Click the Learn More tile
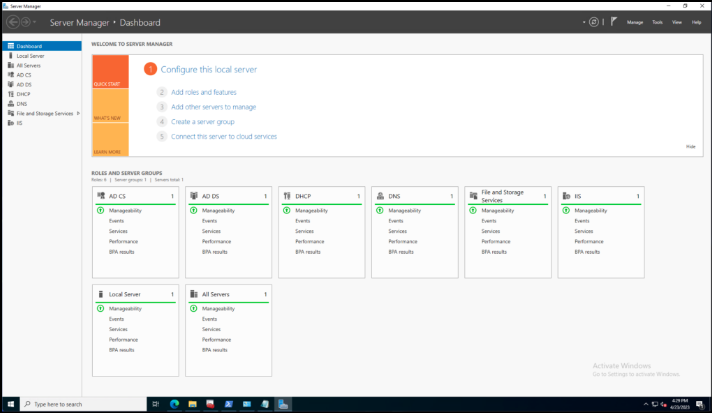Image resolution: width=712 pixels, height=413 pixels. [x=110, y=139]
